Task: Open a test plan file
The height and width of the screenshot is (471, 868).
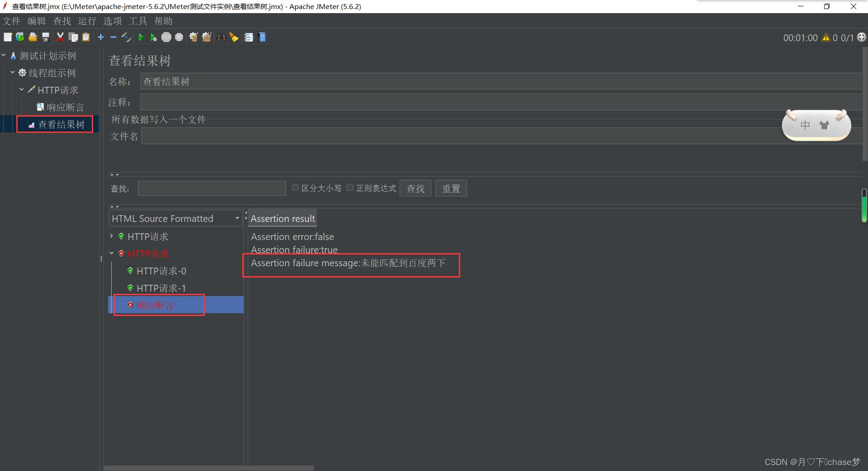Action: (33, 38)
